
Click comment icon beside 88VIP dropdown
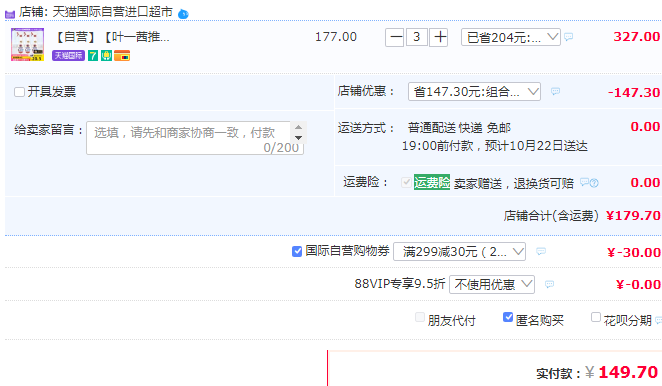(x=549, y=284)
